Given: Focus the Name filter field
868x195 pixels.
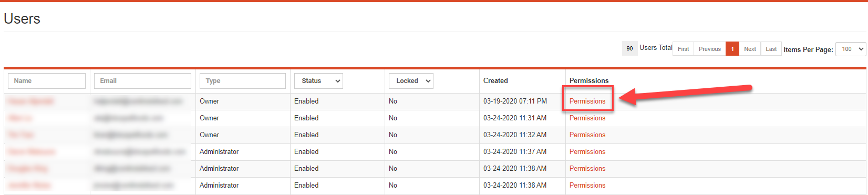Looking at the screenshot, I should (47, 81).
